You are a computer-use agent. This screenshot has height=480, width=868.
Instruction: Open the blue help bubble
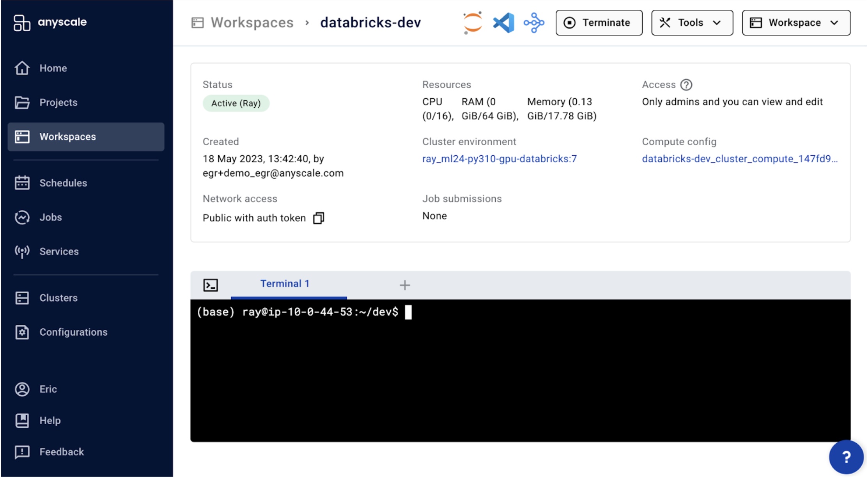pos(846,457)
